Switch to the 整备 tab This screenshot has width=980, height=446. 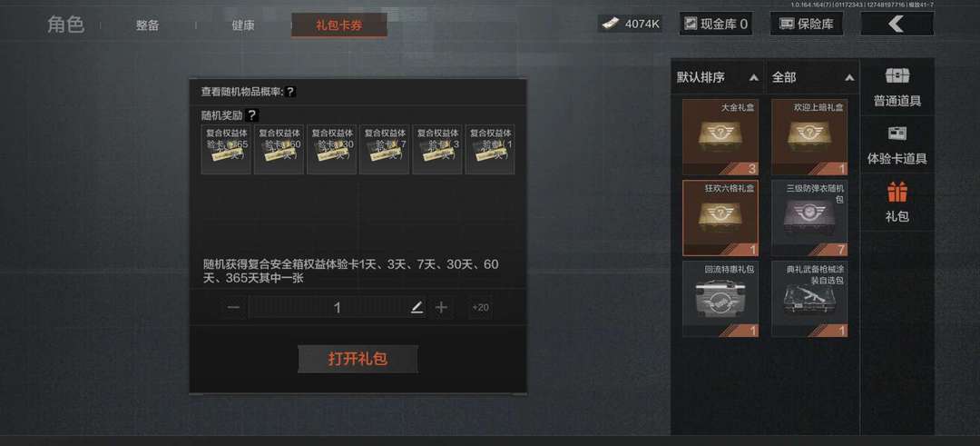(x=148, y=25)
